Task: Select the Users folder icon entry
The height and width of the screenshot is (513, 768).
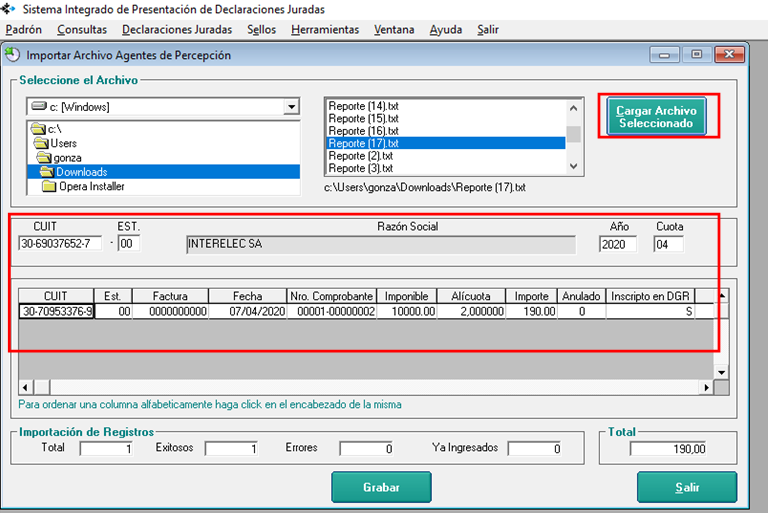Action: click(x=40, y=143)
